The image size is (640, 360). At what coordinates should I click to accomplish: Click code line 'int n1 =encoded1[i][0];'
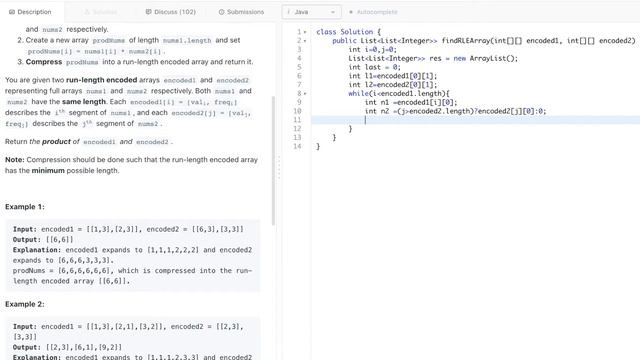pos(411,102)
